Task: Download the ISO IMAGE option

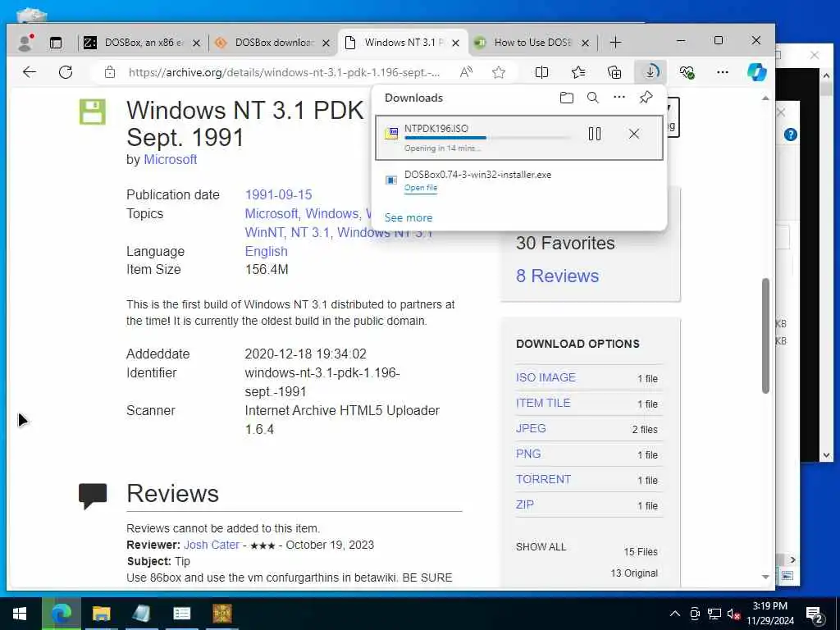Action: [546, 377]
